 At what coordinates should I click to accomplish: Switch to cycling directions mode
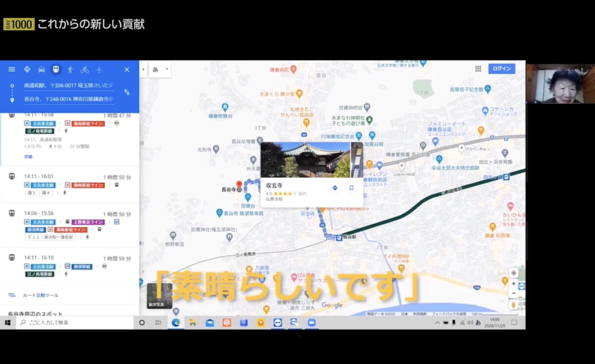pos(85,69)
